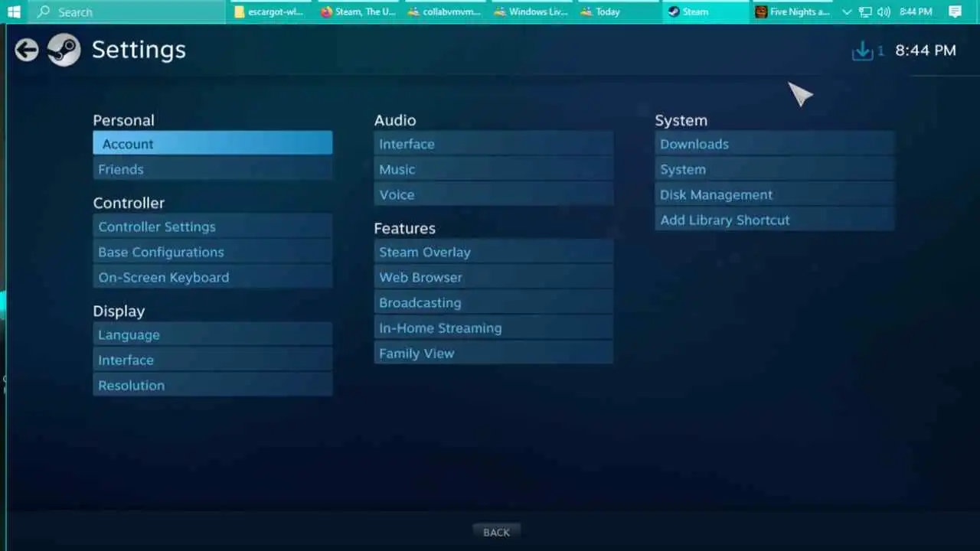Open Base Configurations

(x=213, y=252)
